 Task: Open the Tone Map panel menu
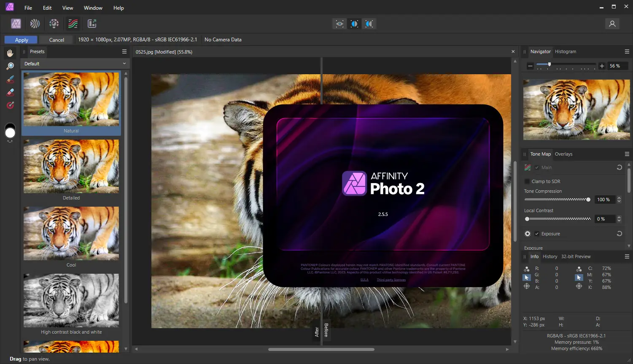point(627,154)
